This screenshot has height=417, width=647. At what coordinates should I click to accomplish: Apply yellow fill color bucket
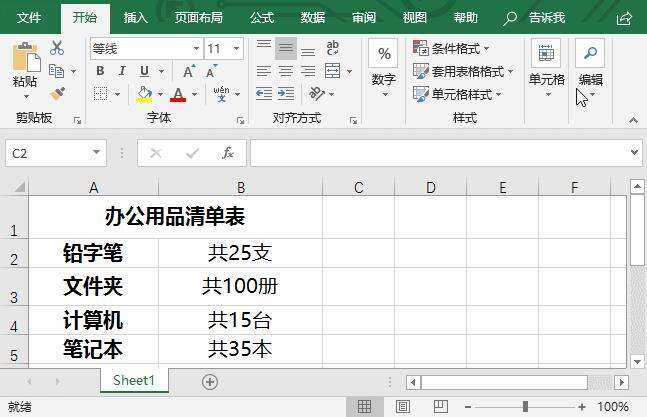(x=144, y=94)
